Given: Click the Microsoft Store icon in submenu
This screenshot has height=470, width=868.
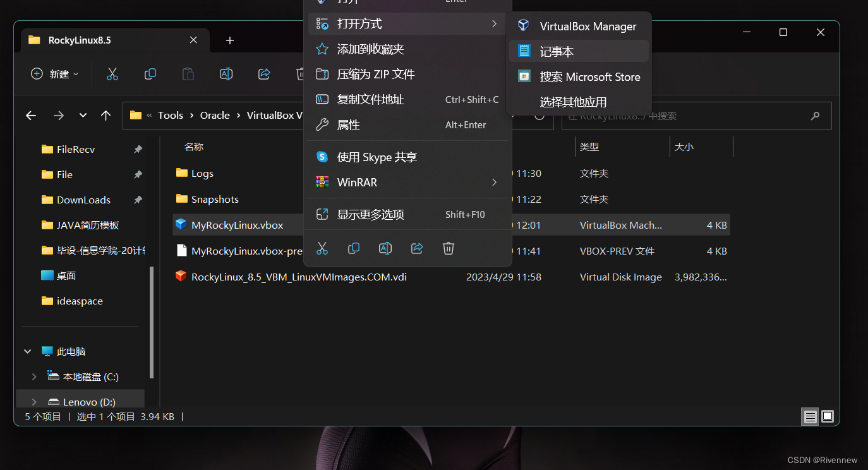Looking at the screenshot, I should [x=524, y=76].
